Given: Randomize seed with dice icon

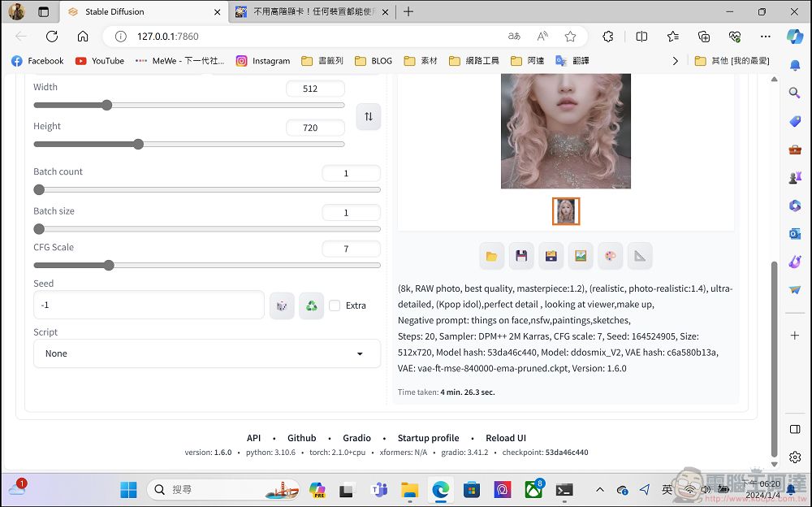Looking at the screenshot, I should [x=282, y=305].
